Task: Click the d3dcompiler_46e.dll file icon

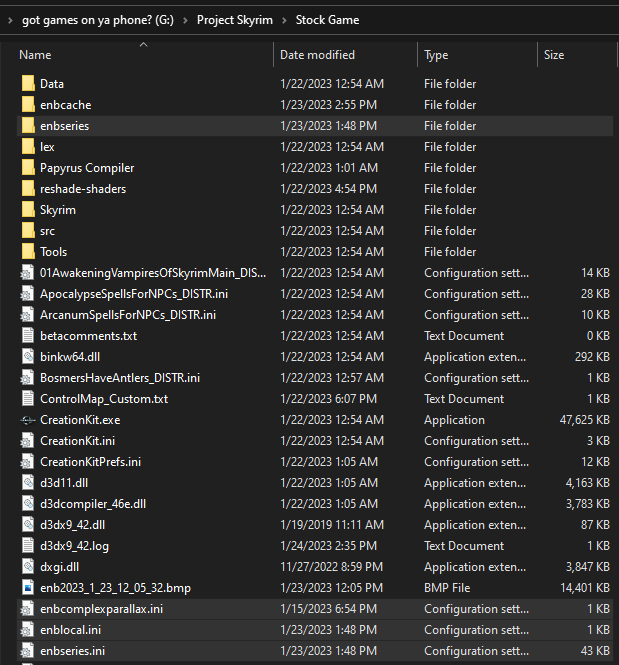Action: (28, 504)
